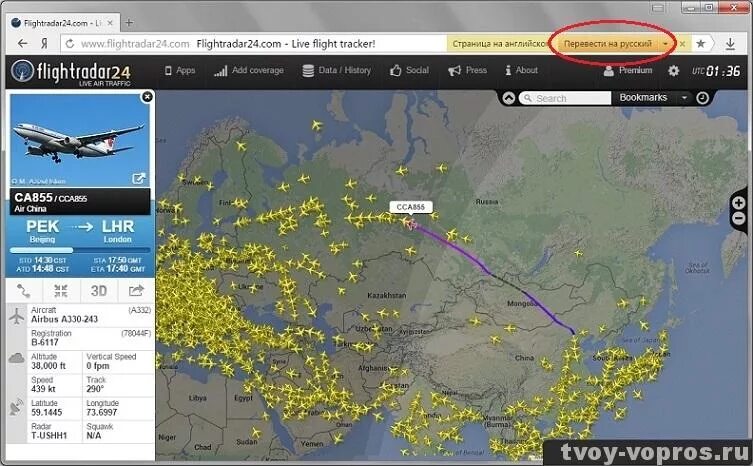
Task: Open the Apps menu
Action: [180, 71]
